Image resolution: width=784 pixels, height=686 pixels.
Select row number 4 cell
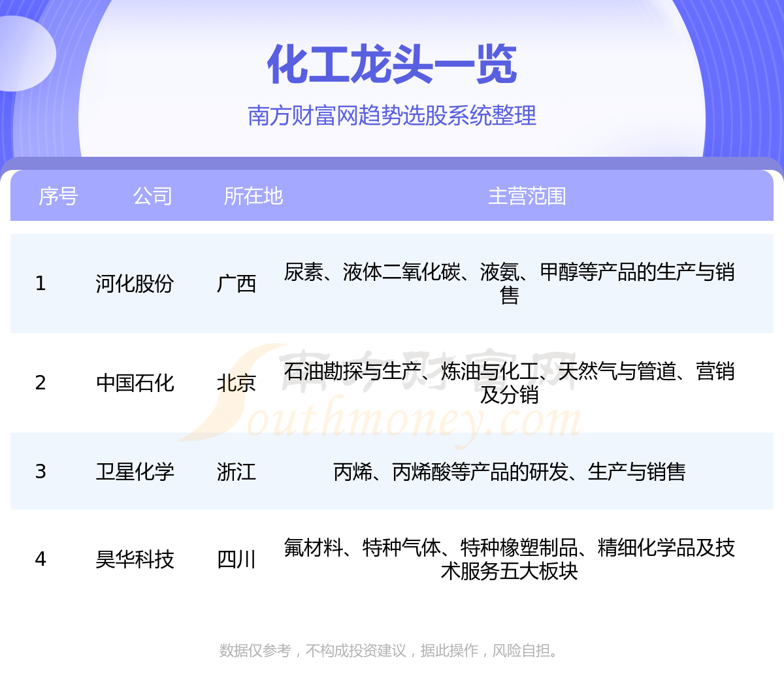click(x=41, y=559)
